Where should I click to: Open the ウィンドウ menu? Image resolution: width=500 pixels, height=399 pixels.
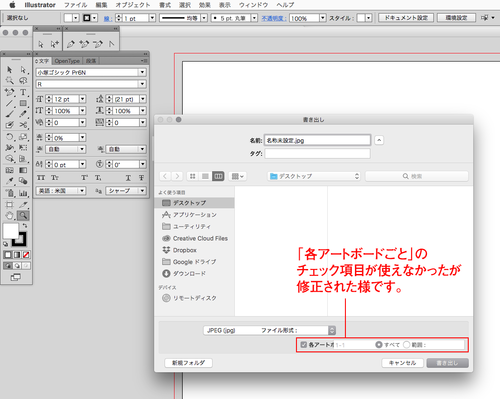254,5
